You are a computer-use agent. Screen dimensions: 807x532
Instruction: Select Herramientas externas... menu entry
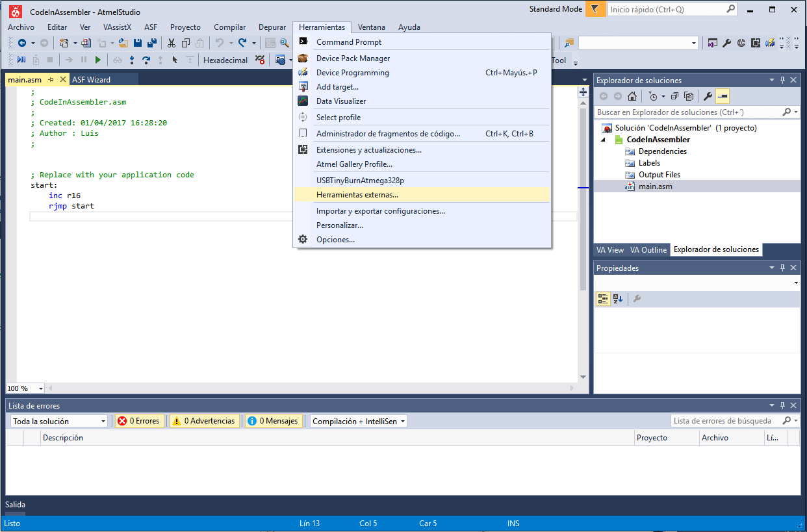coord(422,194)
